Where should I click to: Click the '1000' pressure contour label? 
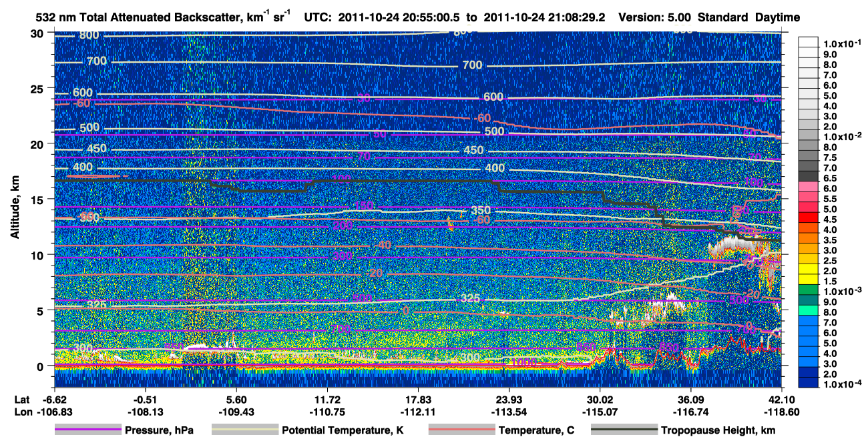(523, 362)
